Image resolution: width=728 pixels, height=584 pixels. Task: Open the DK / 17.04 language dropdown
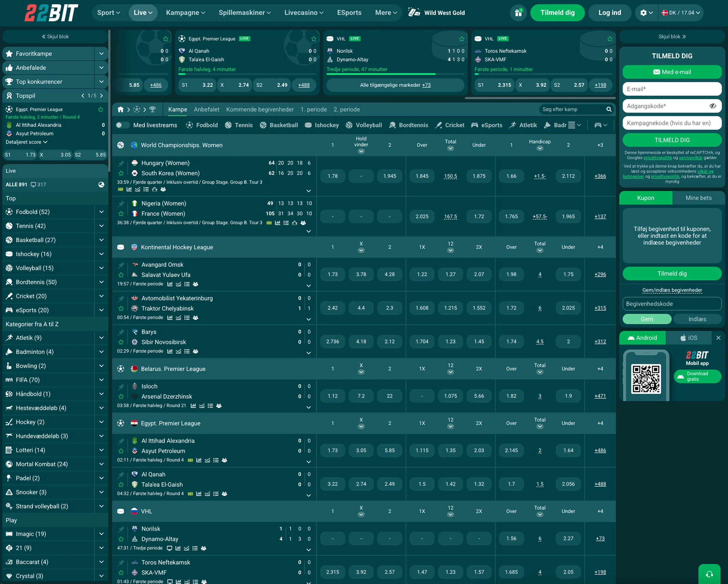[x=681, y=13]
